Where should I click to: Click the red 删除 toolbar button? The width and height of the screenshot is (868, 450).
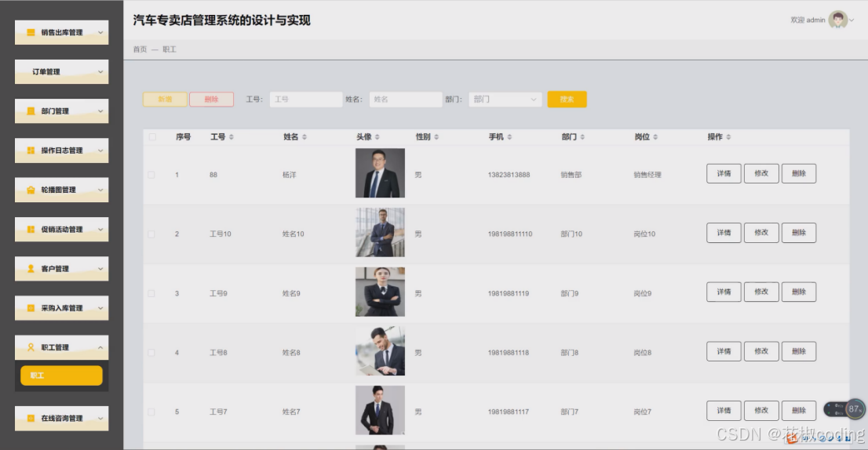pyautogui.click(x=211, y=100)
